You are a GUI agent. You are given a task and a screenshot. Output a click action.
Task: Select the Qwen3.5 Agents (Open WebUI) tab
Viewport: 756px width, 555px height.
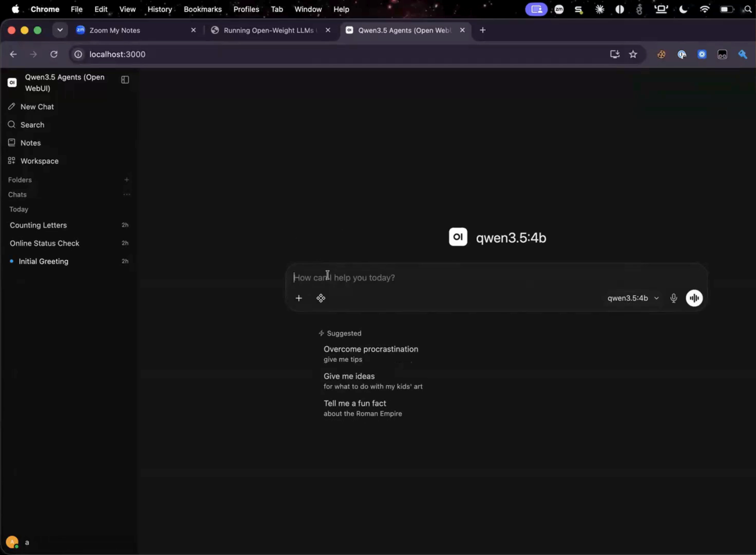click(406, 30)
